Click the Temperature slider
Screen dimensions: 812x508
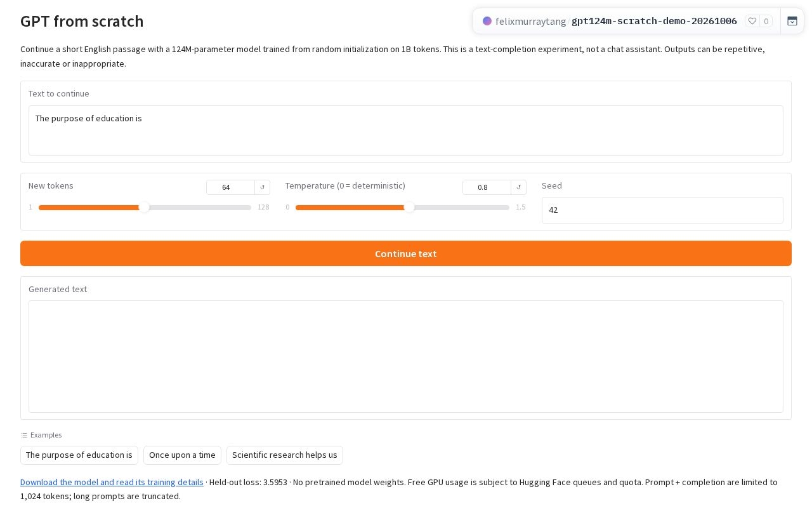(x=402, y=207)
